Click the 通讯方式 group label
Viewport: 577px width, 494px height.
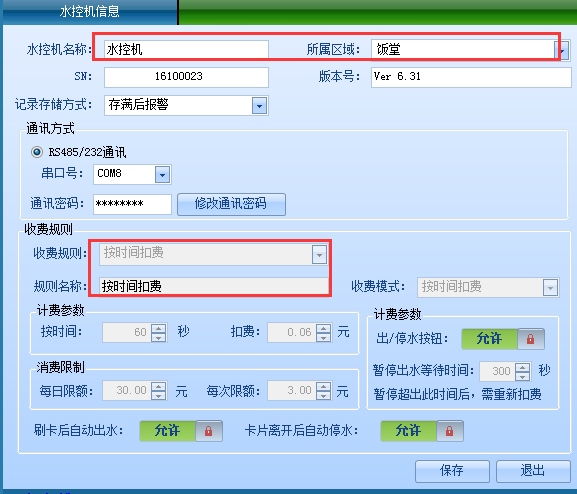point(50,128)
